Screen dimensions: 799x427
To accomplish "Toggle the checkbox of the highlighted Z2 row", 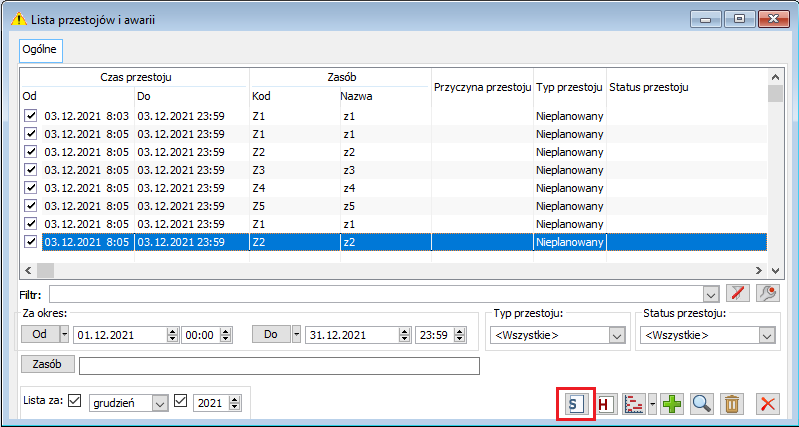I will click(x=31, y=242).
